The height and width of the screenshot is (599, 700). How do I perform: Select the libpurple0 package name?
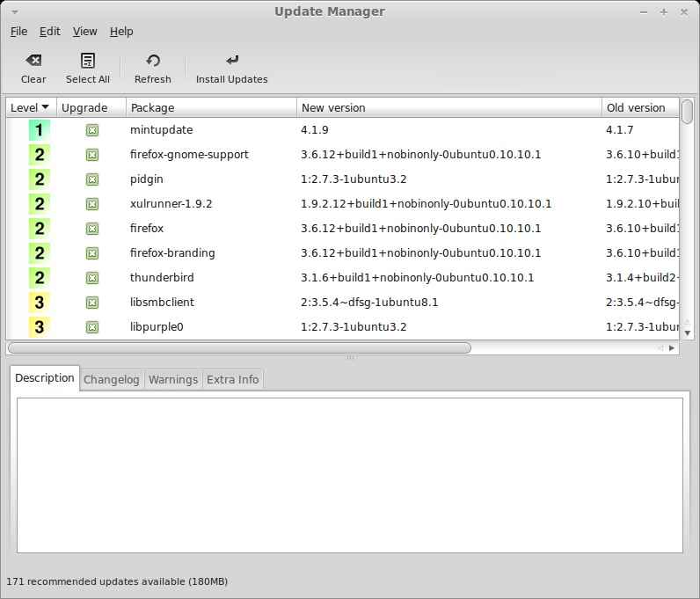pos(157,326)
